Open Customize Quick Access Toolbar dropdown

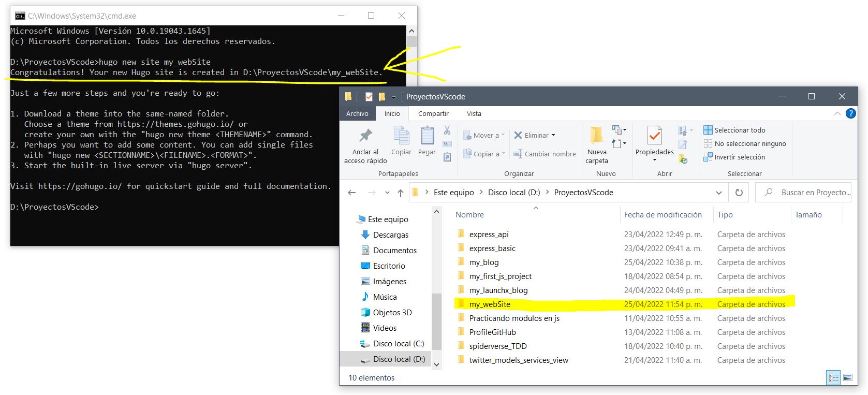[x=393, y=97]
